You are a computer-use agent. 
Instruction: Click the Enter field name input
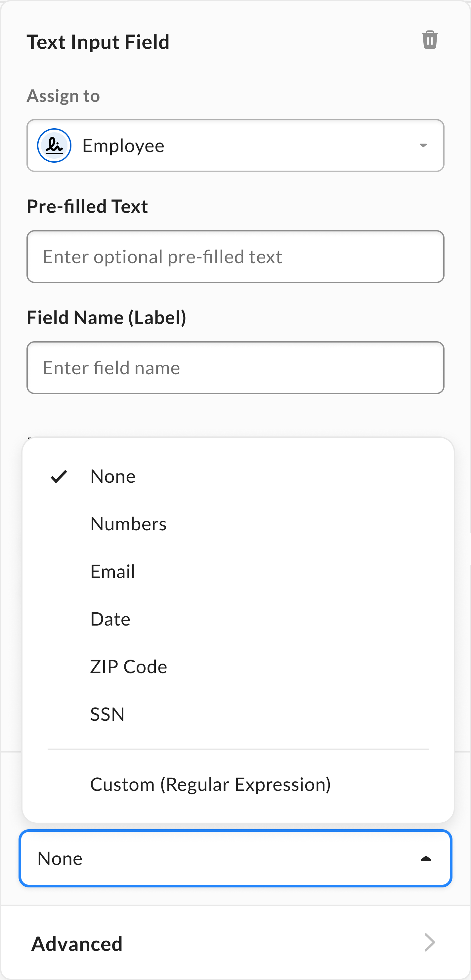(235, 368)
